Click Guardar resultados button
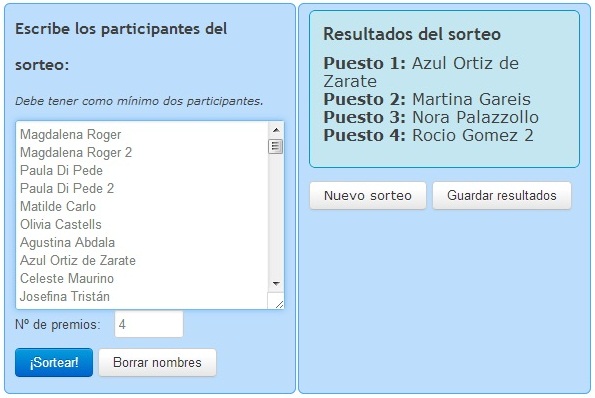The width and height of the screenshot is (595, 398). click(502, 195)
